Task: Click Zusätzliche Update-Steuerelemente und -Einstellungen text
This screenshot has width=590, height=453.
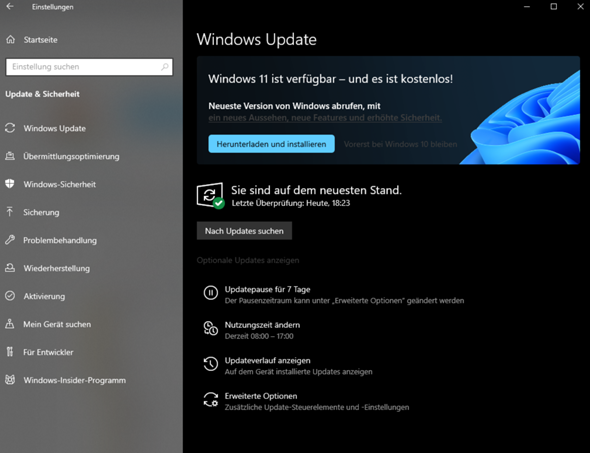Action: pos(317,407)
